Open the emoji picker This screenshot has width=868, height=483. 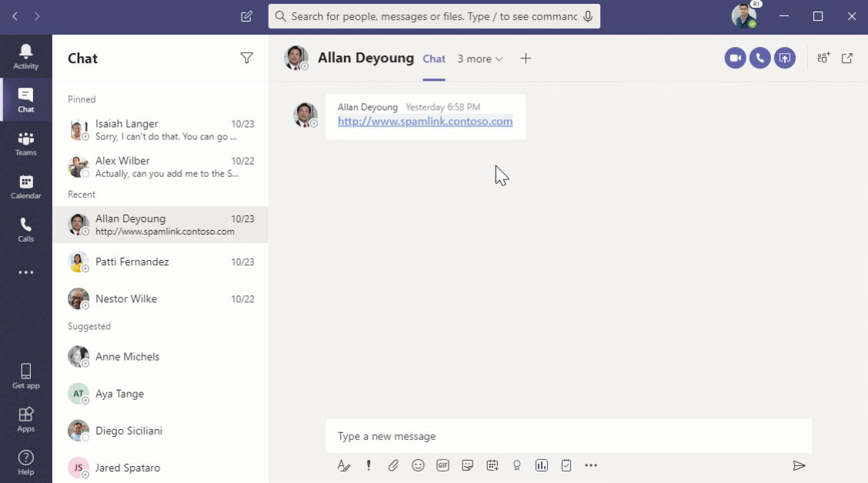point(418,465)
